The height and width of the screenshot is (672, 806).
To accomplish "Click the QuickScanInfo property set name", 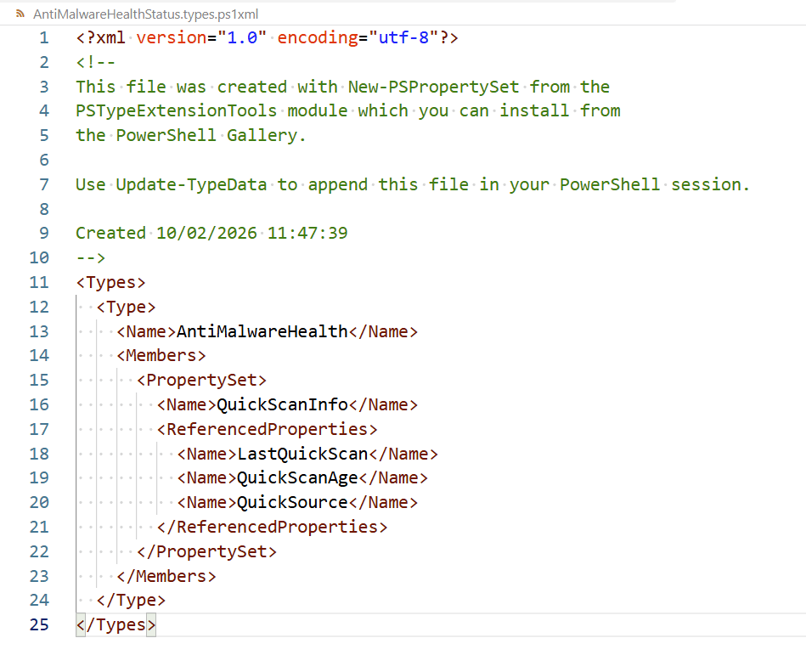I will [x=282, y=404].
